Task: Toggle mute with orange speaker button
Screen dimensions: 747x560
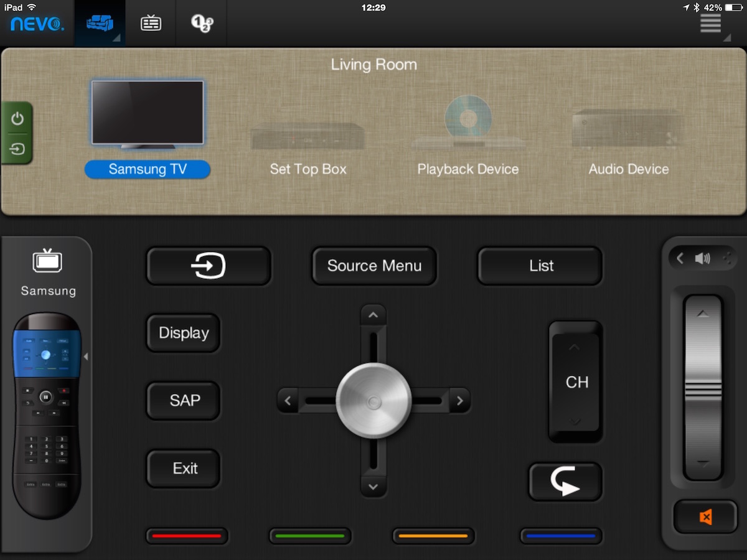Action: click(705, 517)
